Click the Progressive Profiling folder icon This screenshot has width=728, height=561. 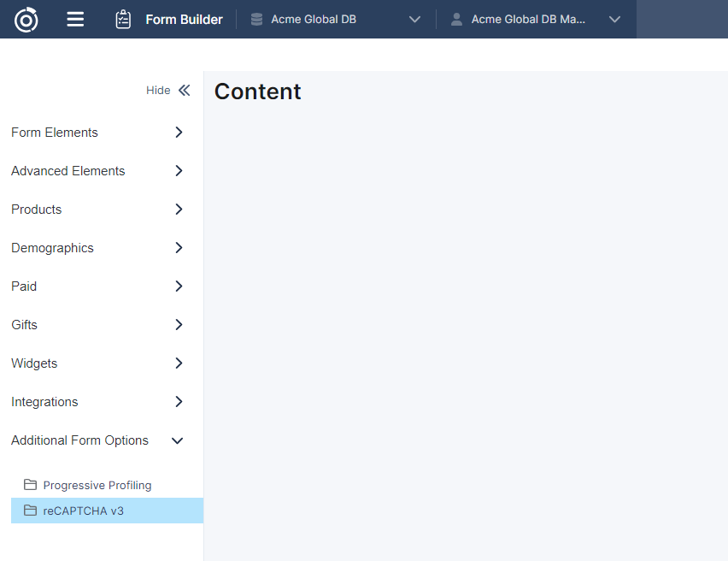coord(31,485)
